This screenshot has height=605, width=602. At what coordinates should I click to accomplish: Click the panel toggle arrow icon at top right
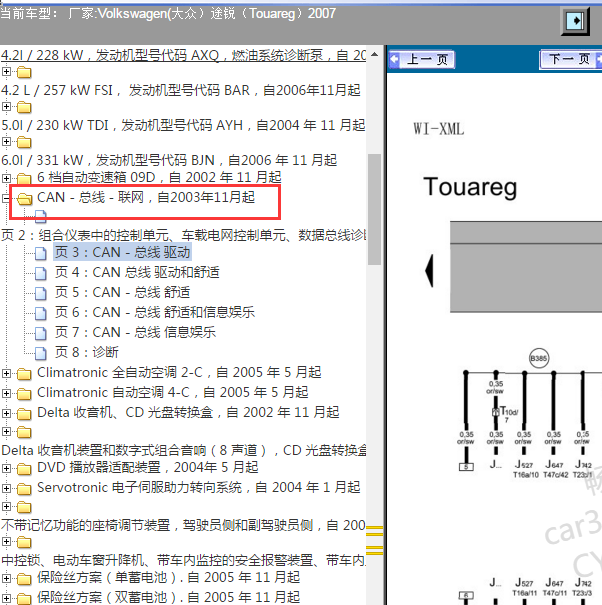(x=575, y=20)
